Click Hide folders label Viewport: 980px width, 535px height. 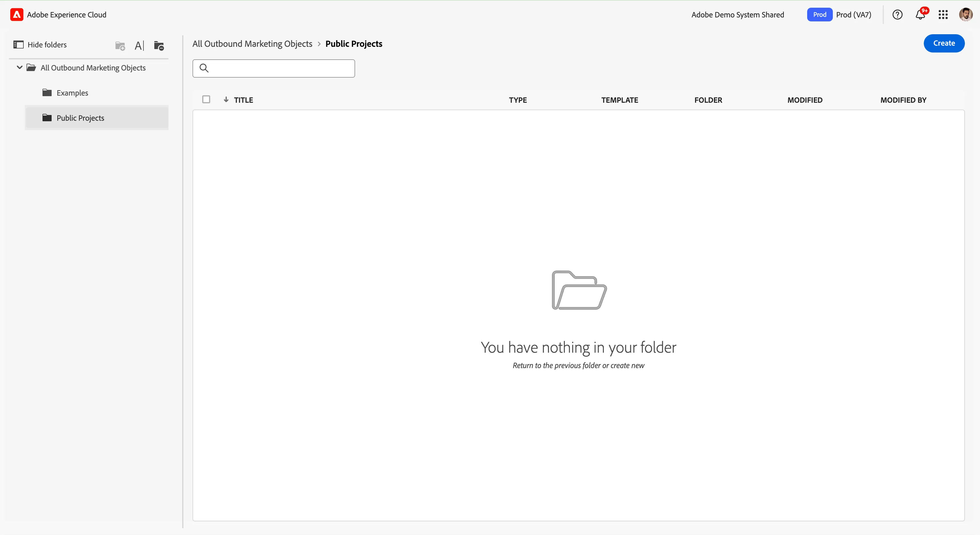[47, 45]
